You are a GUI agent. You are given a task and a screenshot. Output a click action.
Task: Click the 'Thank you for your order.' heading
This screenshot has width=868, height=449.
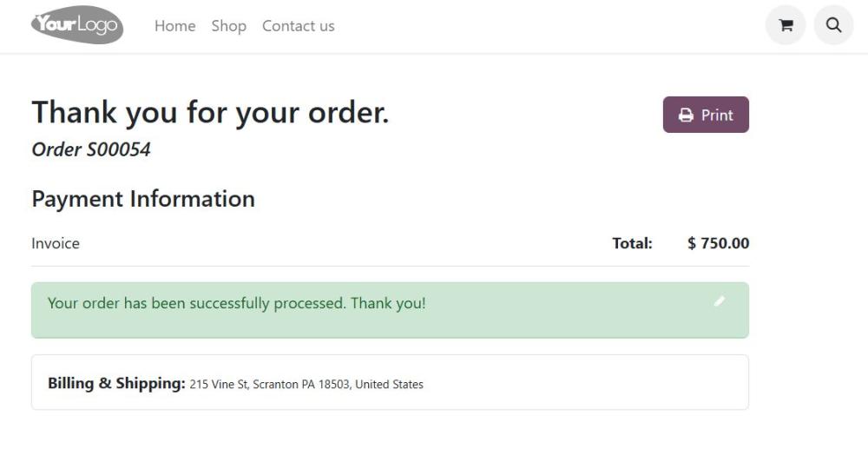[210, 112]
